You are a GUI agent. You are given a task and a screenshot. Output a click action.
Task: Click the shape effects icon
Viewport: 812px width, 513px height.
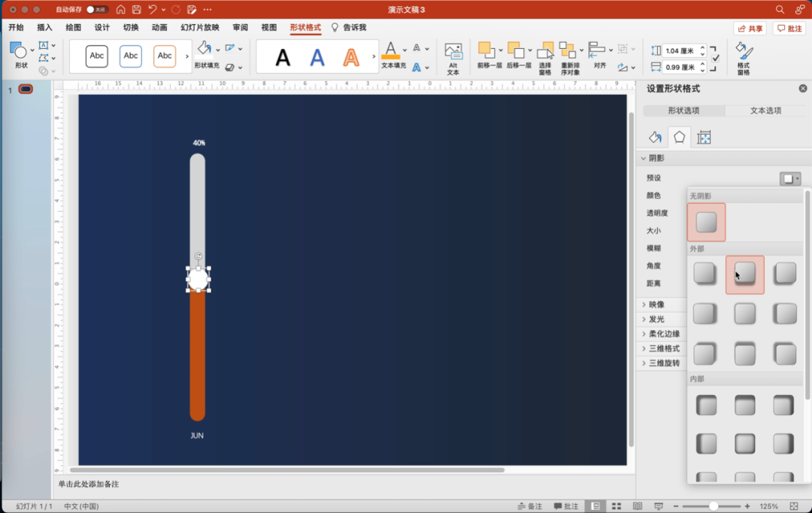coord(230,68)
